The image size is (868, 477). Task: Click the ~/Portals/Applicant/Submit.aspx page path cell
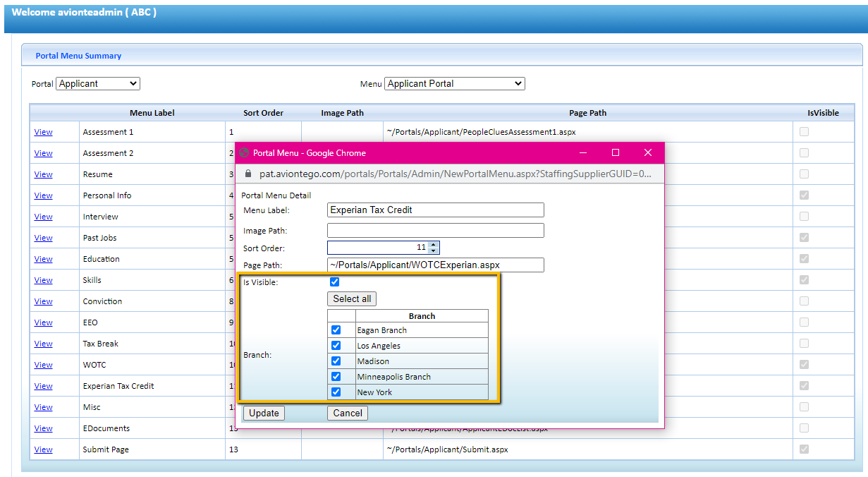coord(588,449)
